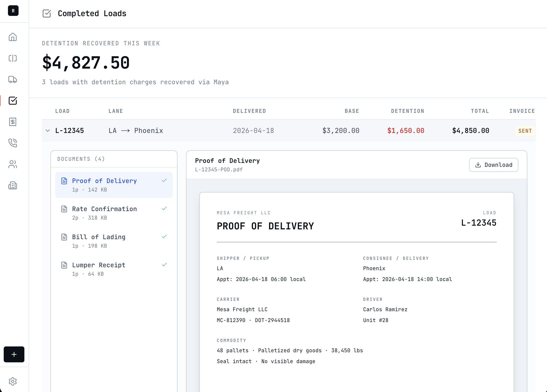The width and height of the screenshot is (547, 392).
Task: Click the Proof of Delivery checkmark
Action: 164,180
